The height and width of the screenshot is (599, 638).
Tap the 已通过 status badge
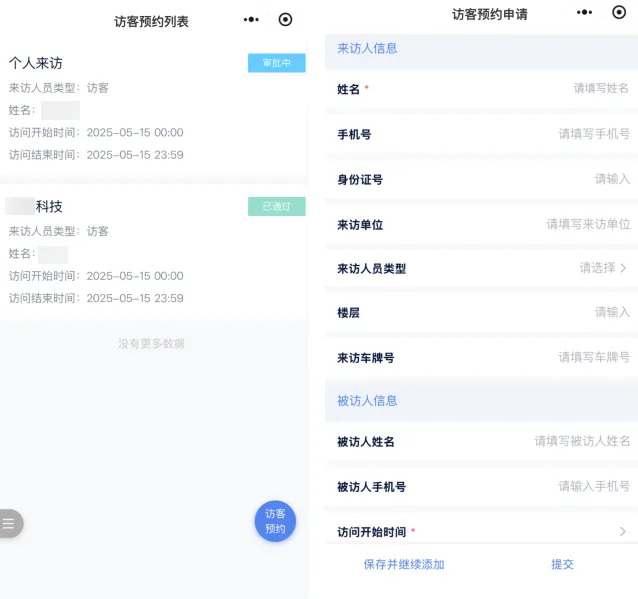276,206
